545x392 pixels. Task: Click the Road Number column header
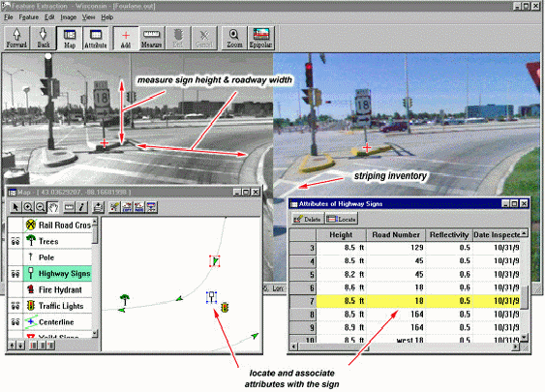click(x=396, y=235)
